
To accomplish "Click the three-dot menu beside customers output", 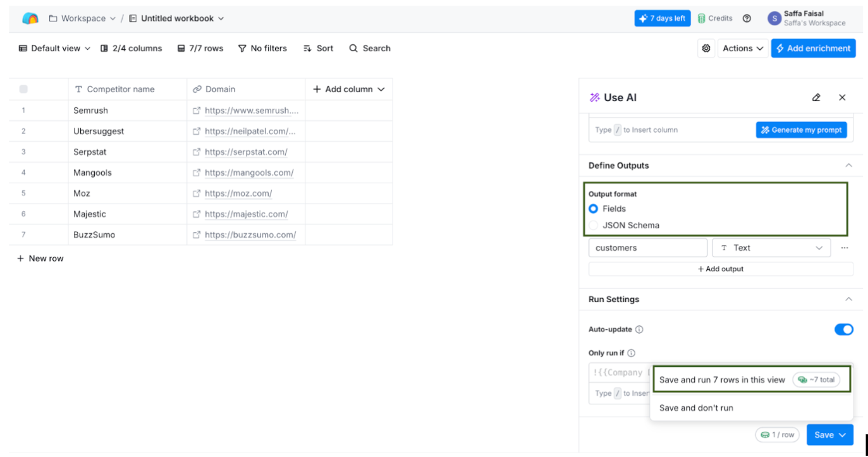I will (844, 248).
